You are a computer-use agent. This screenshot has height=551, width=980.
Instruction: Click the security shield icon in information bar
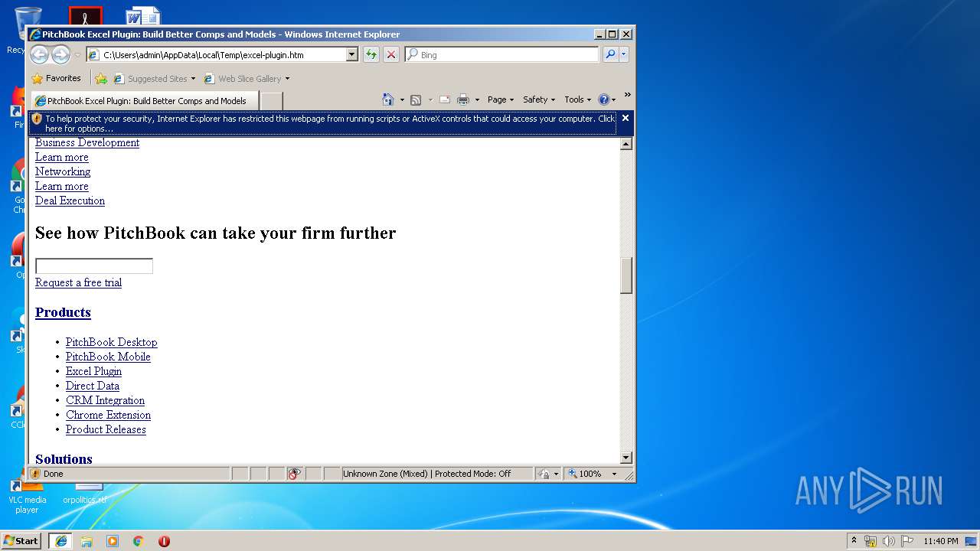[x=37, y=119]
